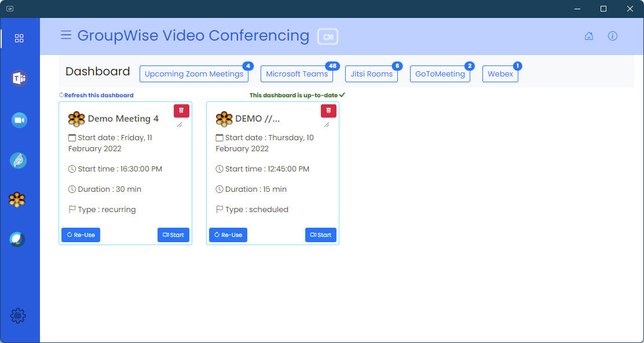Click the DEMO //... meeting title
Screen dimensions: 644x343
pos(258,119)
